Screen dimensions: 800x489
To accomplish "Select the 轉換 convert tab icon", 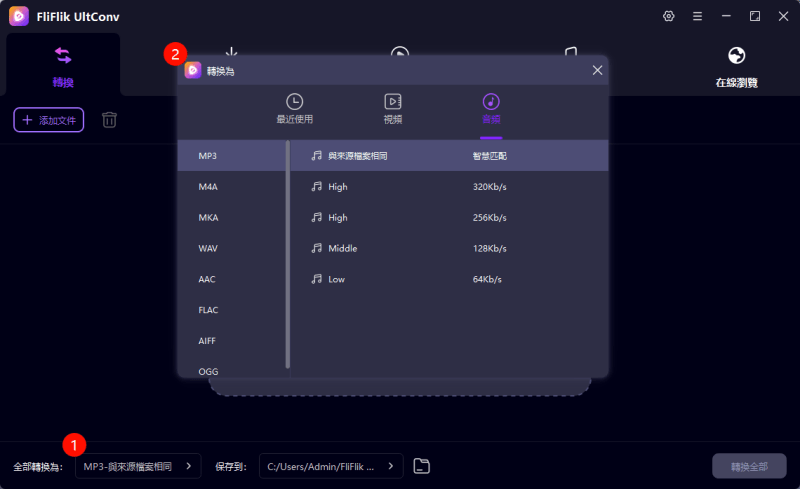I will (x=63, y=56).
